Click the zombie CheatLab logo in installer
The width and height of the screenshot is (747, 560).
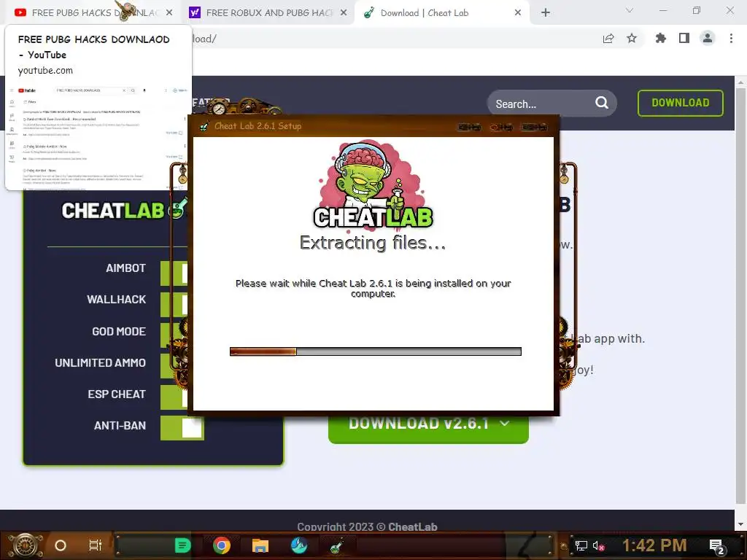(373, 184)
